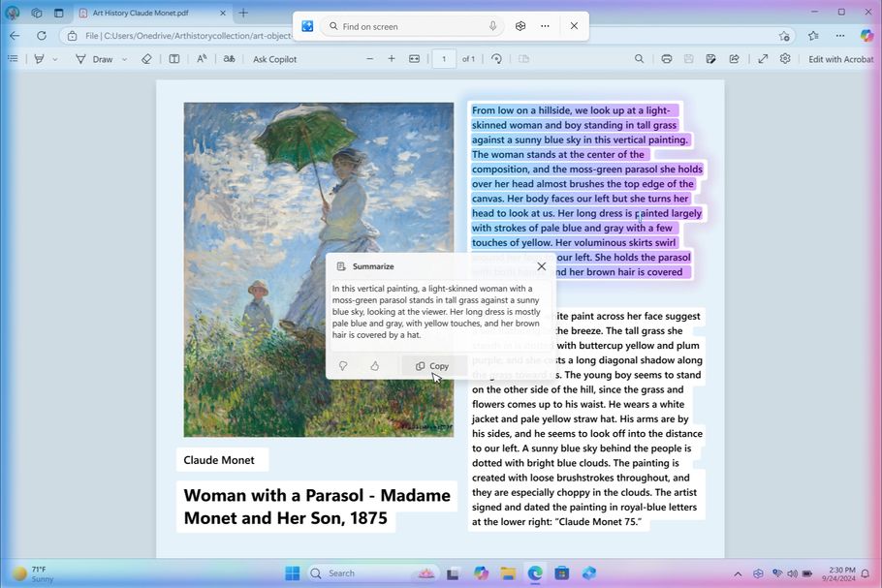Copy the summarized text

[x=432, y=366]
